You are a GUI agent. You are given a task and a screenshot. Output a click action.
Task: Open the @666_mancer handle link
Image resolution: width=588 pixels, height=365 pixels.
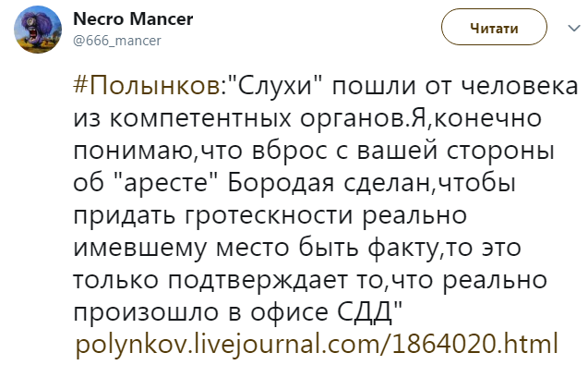click(117, 41)
